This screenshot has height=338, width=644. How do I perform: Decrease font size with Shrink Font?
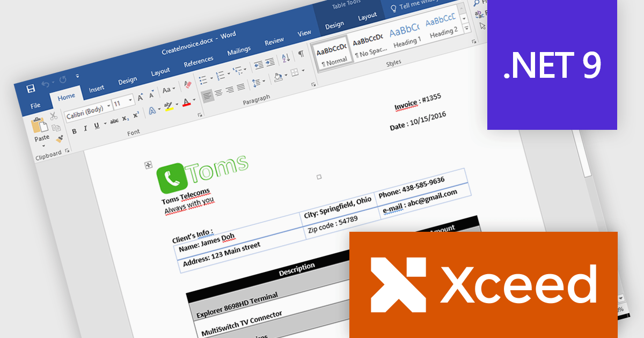pyautogui.click(x=152, y=94)
